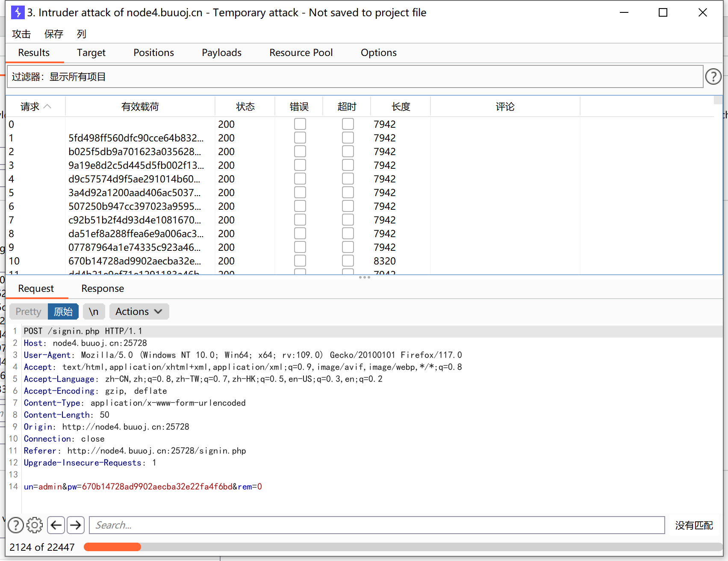Select the Request tab
This screenshot has height=561, width=728.
click(36, 288)
